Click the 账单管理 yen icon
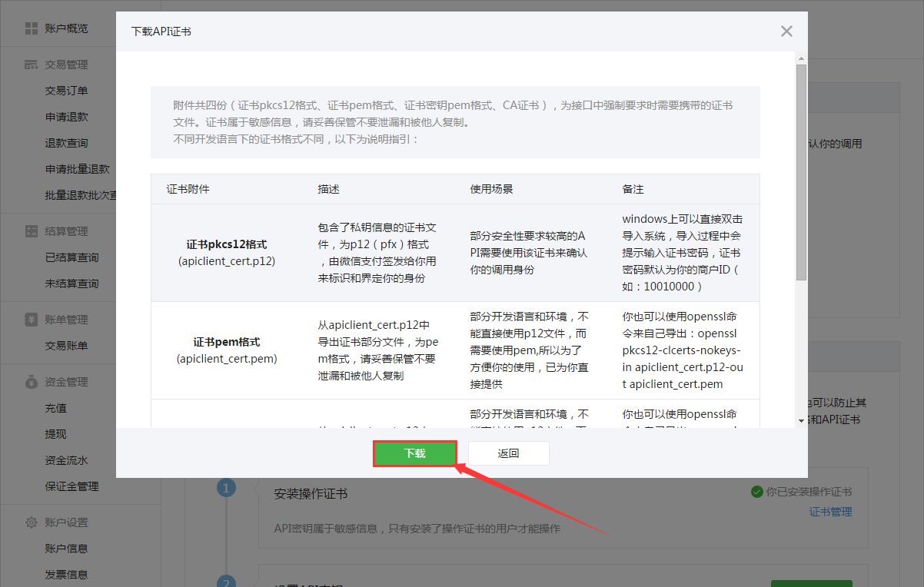The image size is (924, 587). click(32, 320)
